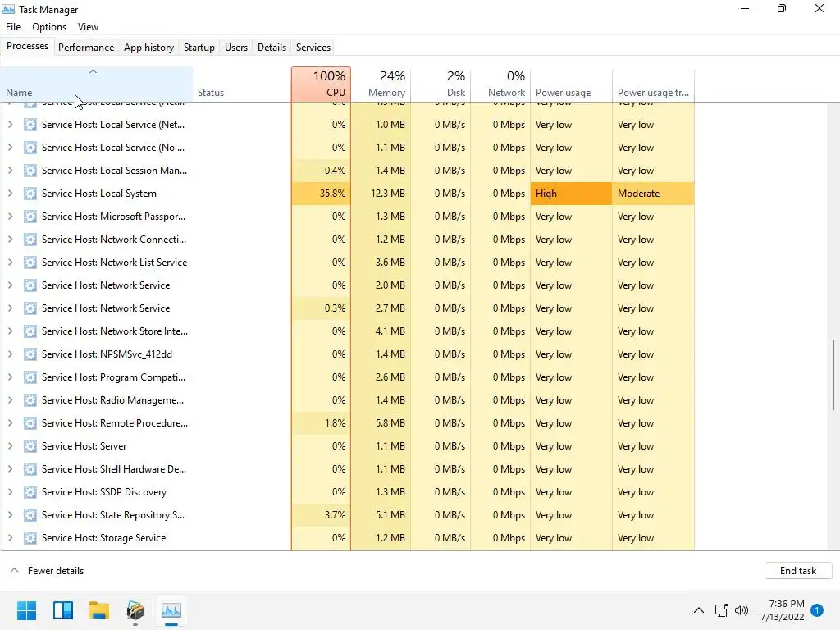The height and width of the screenshot is (630, 840).
Task: Click the network status tray icon
Action: 722,610
